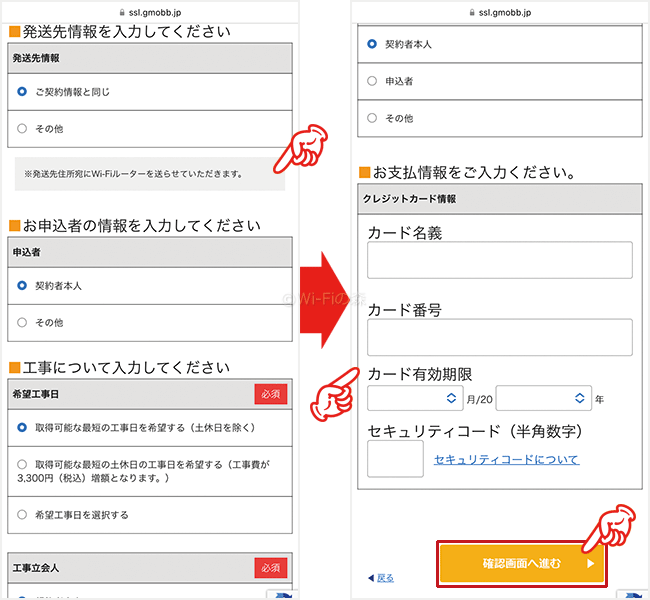
Task: Click the 'カード番号' label
Action: pos(405,310)
